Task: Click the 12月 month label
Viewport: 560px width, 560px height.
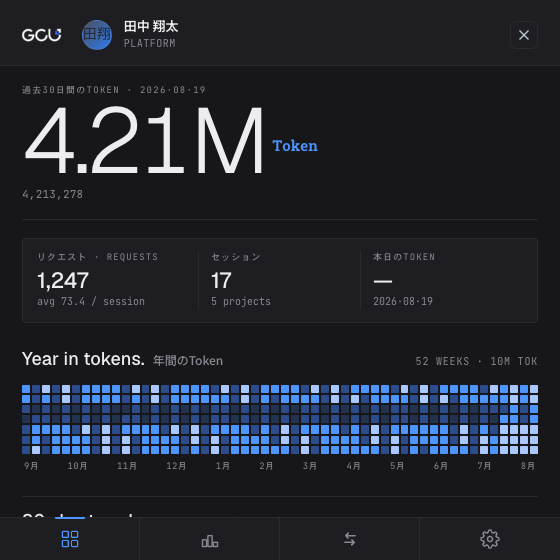Action: pyautogui.click(x=176, y=466)
